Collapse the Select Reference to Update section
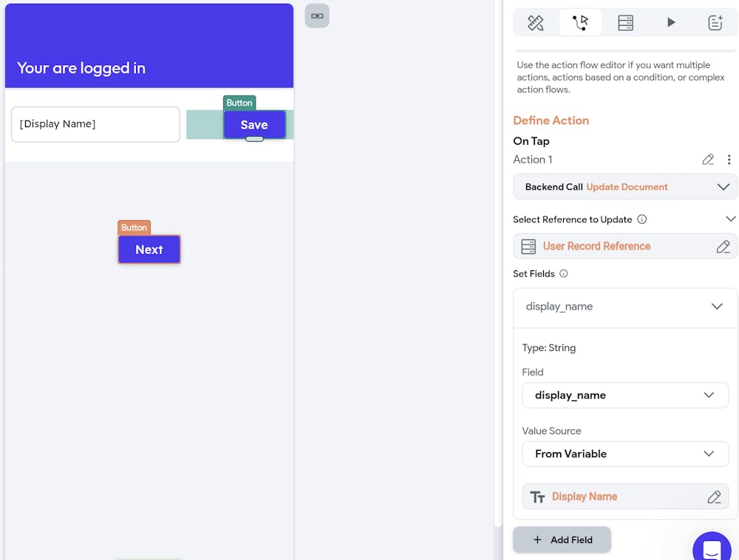The height and width of the screenshot is (560, 739). 730,219
